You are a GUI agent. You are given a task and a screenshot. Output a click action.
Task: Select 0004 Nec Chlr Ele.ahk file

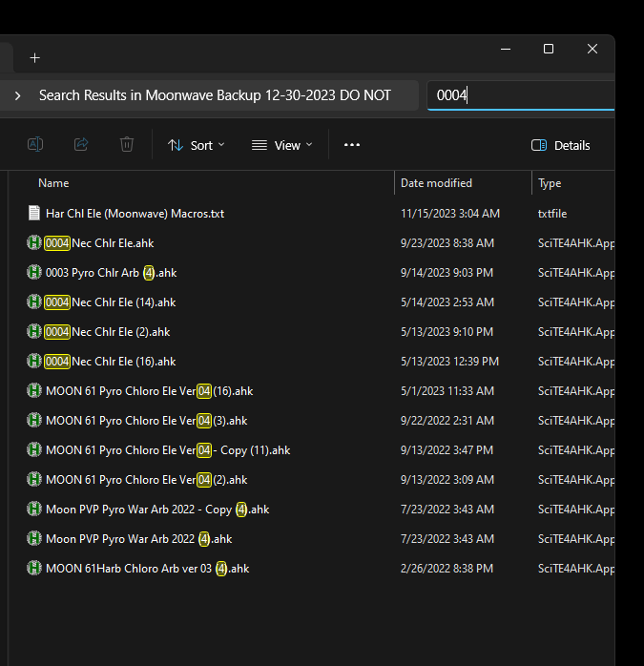tap(99, 243)
